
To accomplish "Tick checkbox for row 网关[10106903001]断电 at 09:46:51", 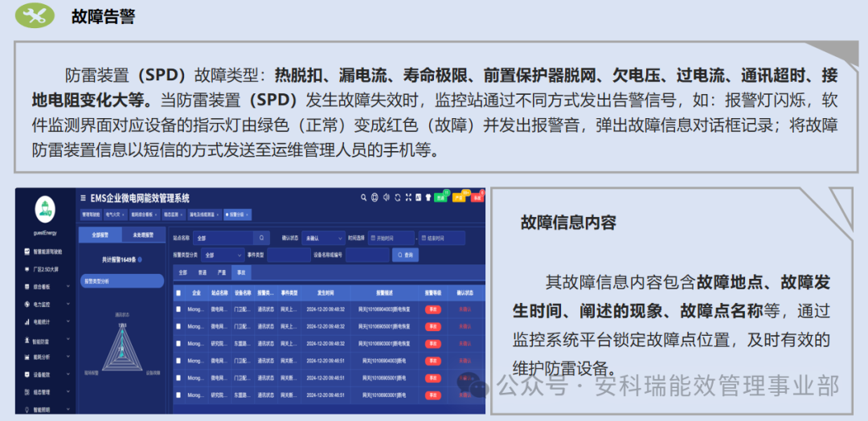I will [178, 395].
